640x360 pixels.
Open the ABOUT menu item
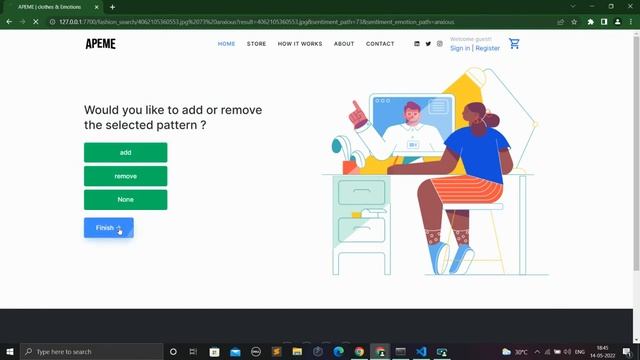coord(344,44)
